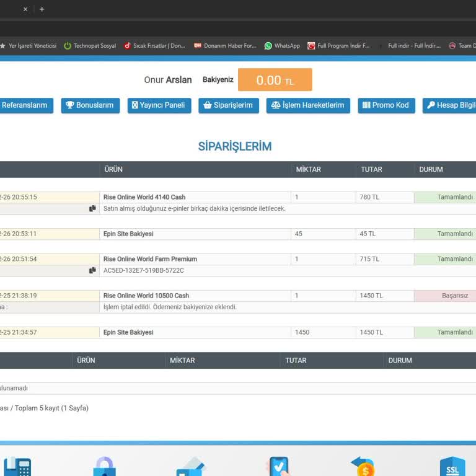The height and width of the screenshot is (476, 476).
Task: Click the Başarısız status cell
Action: coord(445,296)
